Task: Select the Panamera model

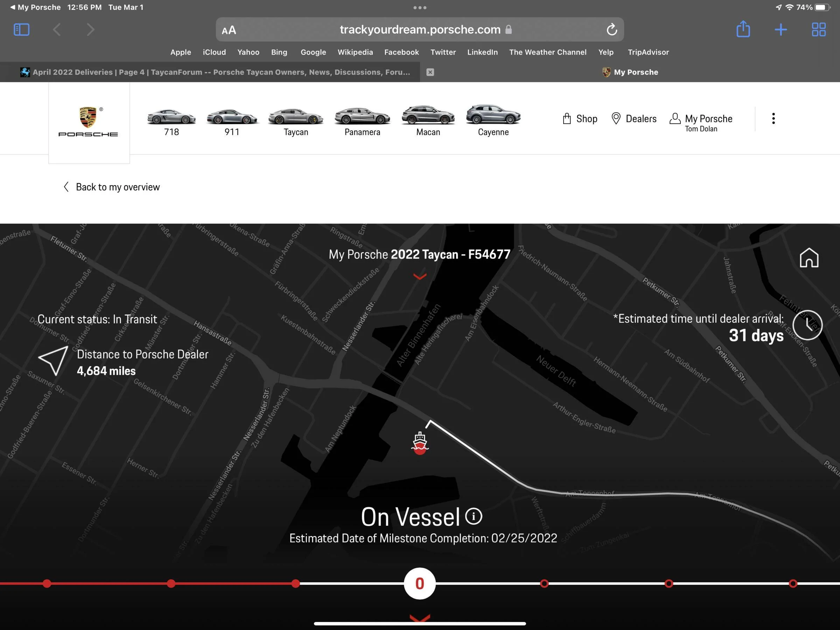Action: click(362, 122)
